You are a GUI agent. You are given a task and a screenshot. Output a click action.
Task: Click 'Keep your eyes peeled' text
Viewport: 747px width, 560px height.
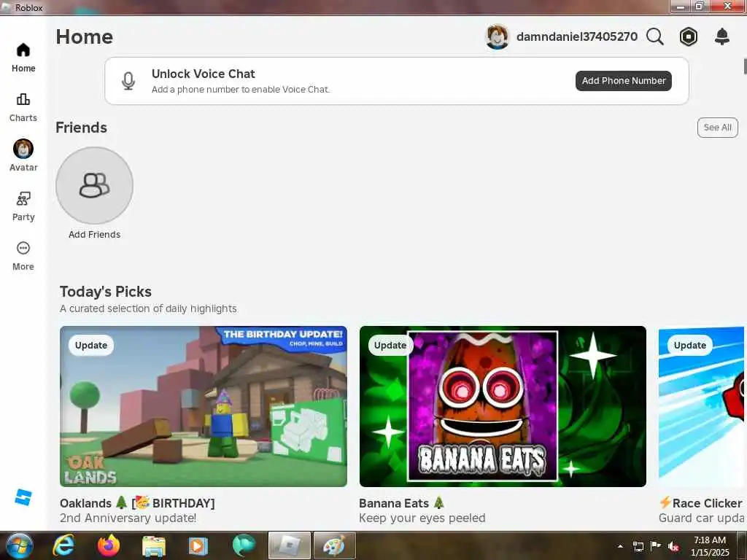[x=422, y=518]
